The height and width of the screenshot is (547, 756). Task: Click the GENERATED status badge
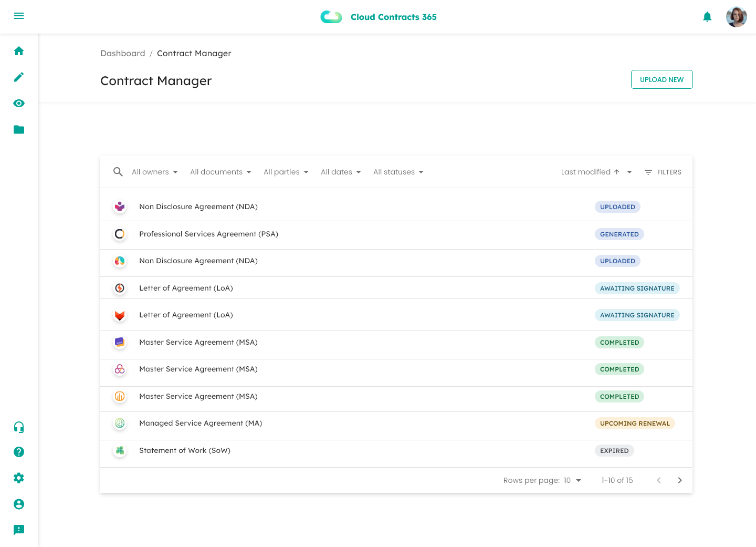pos(619,234)
